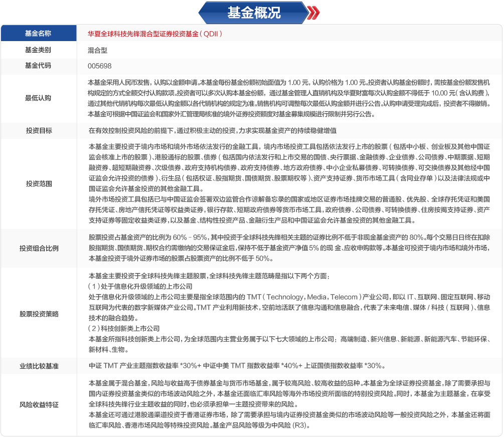
Task: Click the 风险收益特征 row label
Action: click(x=38, y=404)
